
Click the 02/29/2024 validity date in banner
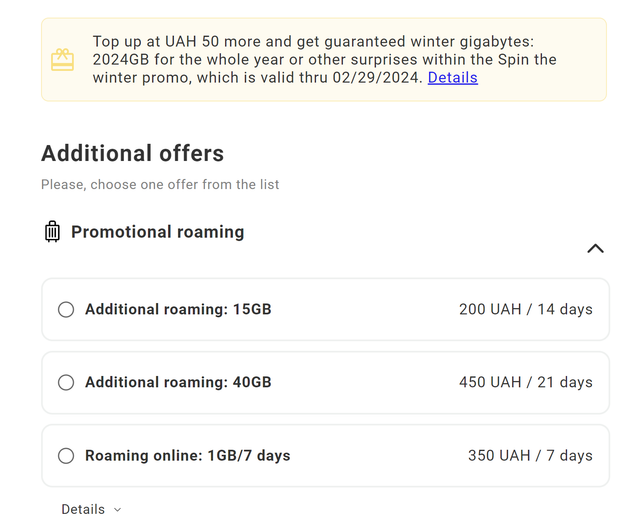[375, 78]
